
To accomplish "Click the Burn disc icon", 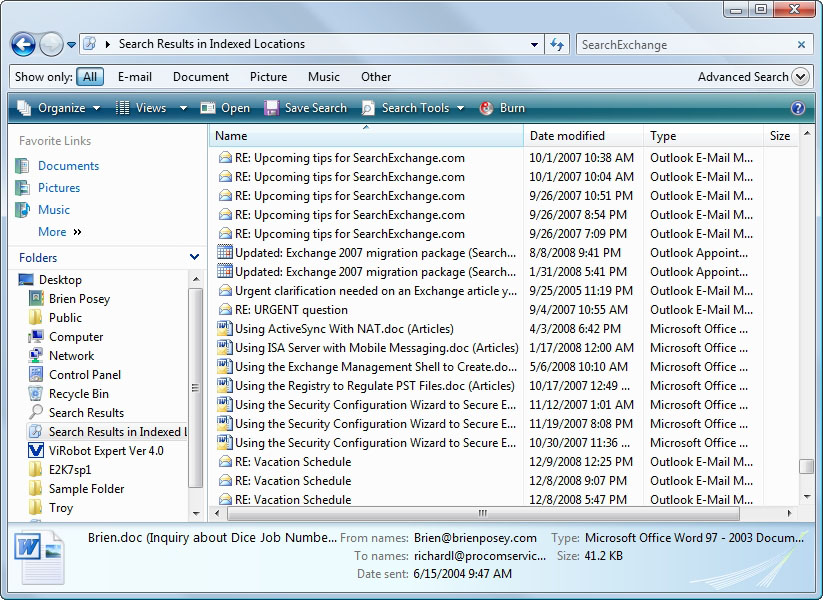I will coord(486,108).
